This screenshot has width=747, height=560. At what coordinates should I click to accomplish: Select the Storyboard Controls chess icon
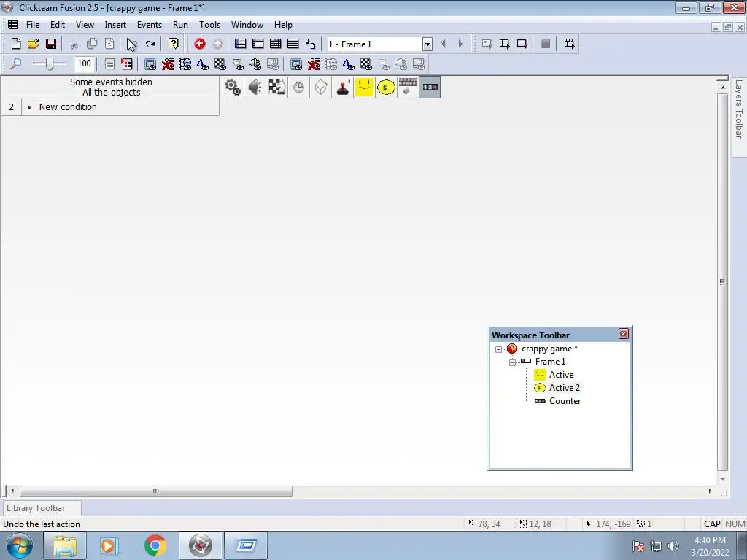click(276, 87)
